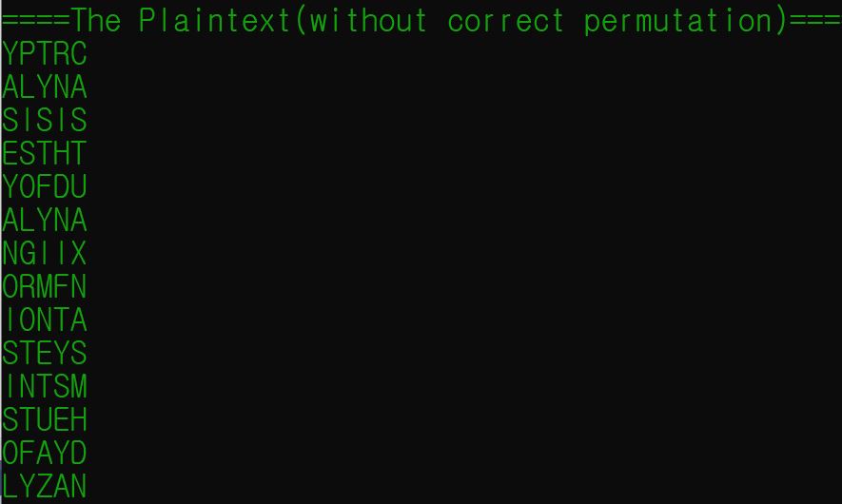Click the ESTHT text line
This screenshot has width=842, height=504.
[x=45, y=153]
